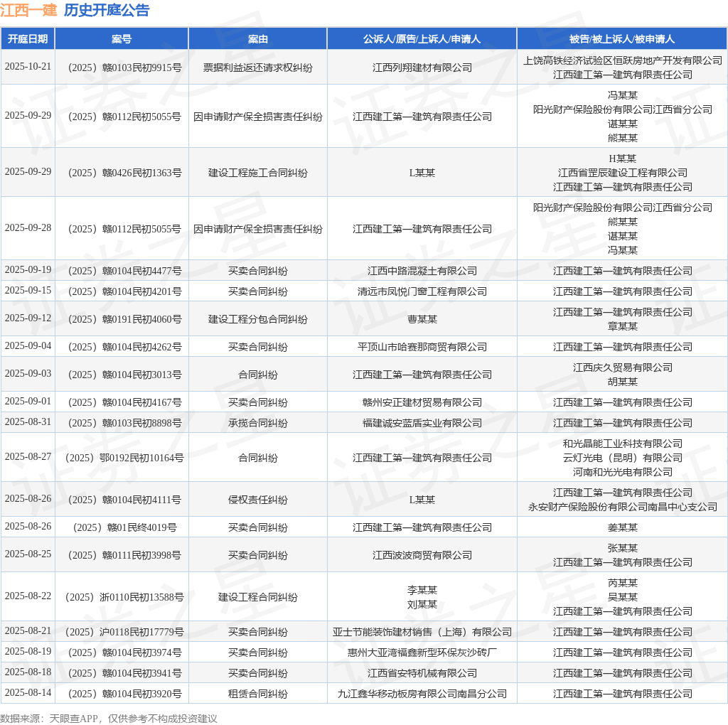Select the 租赁合同纠纷 cell

point(257,694)
